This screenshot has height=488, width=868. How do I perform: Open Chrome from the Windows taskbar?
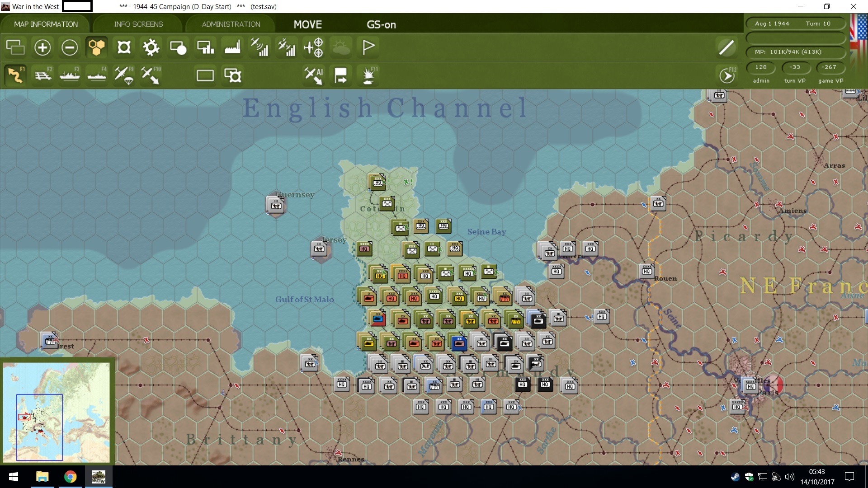tap(70, 477)
